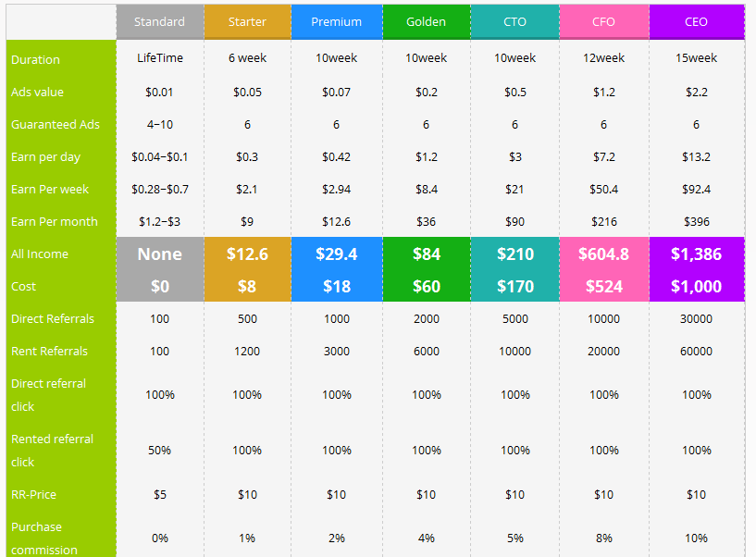Click the $0.42 earn per day cell

pyautogui.click(x=337, y=156)
